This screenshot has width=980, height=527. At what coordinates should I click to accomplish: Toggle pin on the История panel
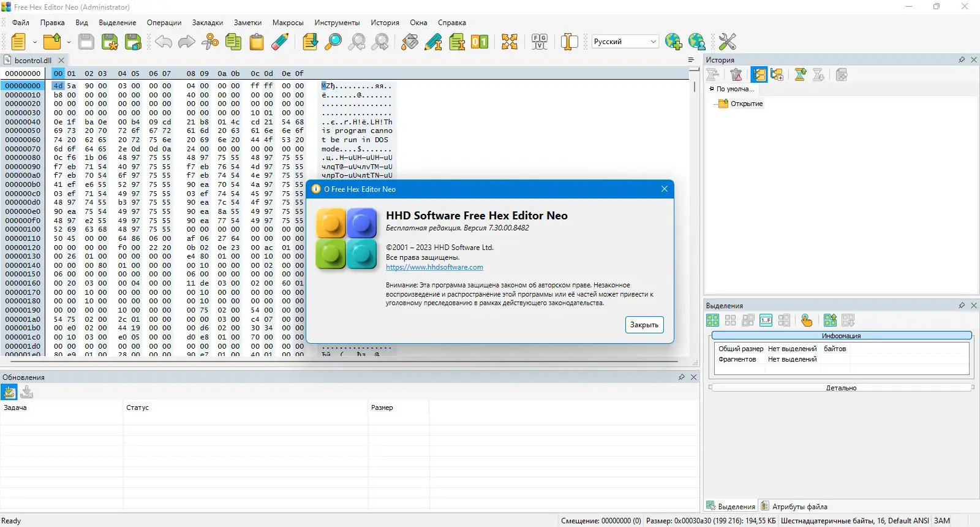[x=962, y=59]
